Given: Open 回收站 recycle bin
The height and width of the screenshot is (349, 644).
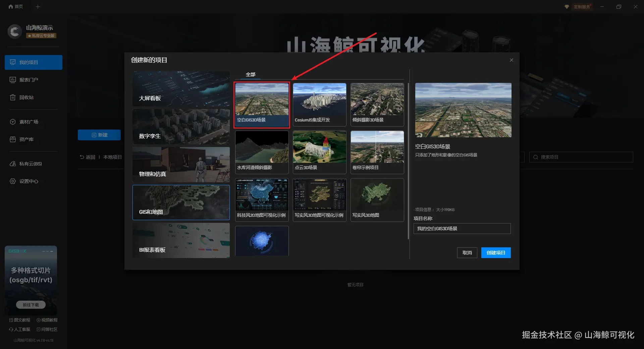Looking at the screenshot, I should pos(34,97).
